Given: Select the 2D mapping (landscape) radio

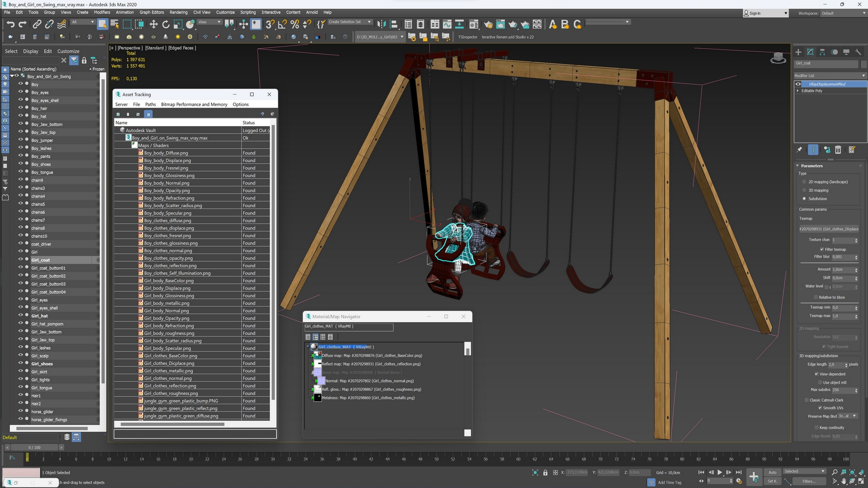Looking at the screenshot, I should (x=804, y=182).
